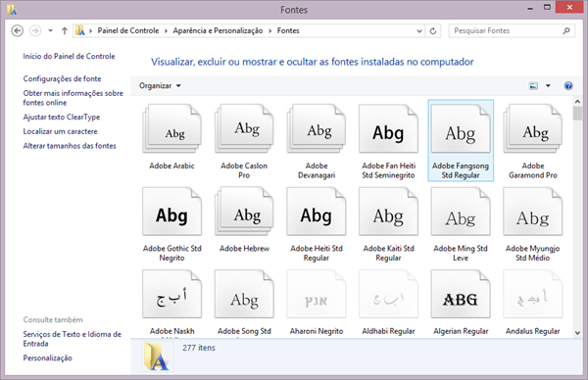This screenshot has width=588, height=380.
Task: Expand chevron after Painel de Controle
Action: tap(166, 30)
